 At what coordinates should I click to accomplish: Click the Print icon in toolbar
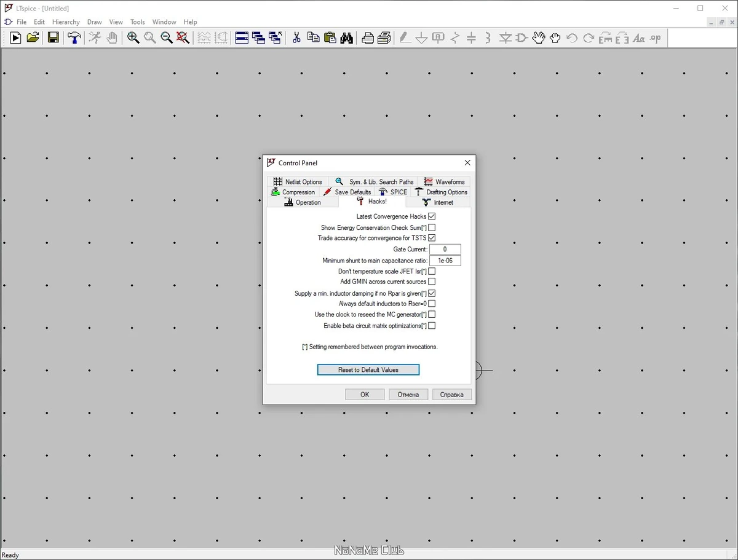368,37
